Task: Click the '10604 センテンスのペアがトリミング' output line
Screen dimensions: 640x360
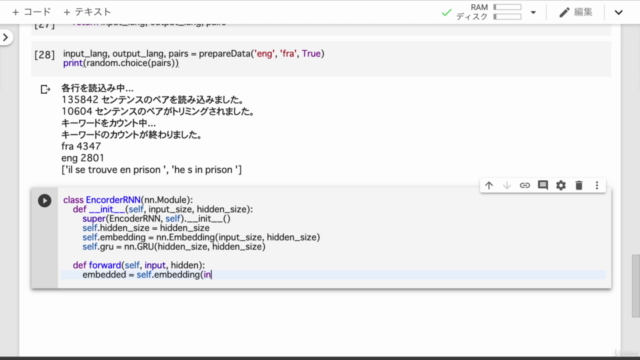Action: [158, 111]
